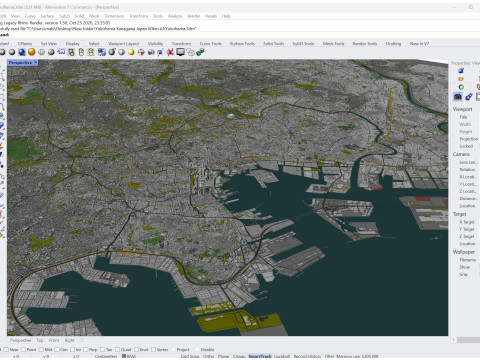The image size is (480, 360).
Task: Toggle the Tan osnap checkbox
Action: pos(103,350)
